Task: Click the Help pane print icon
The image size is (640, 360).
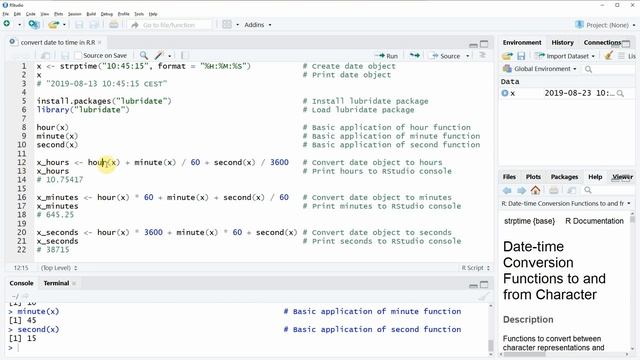Action: tap(553, 190)
